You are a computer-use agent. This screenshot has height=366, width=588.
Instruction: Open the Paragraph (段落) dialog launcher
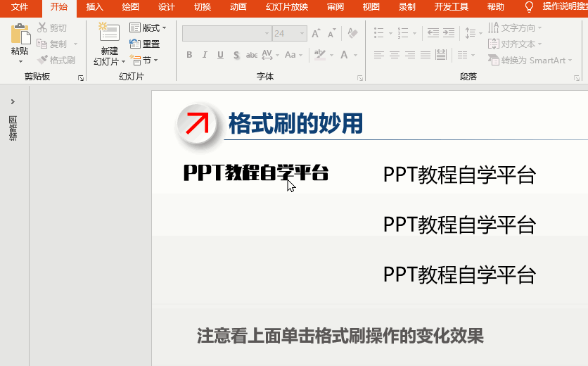click(576, 78)
